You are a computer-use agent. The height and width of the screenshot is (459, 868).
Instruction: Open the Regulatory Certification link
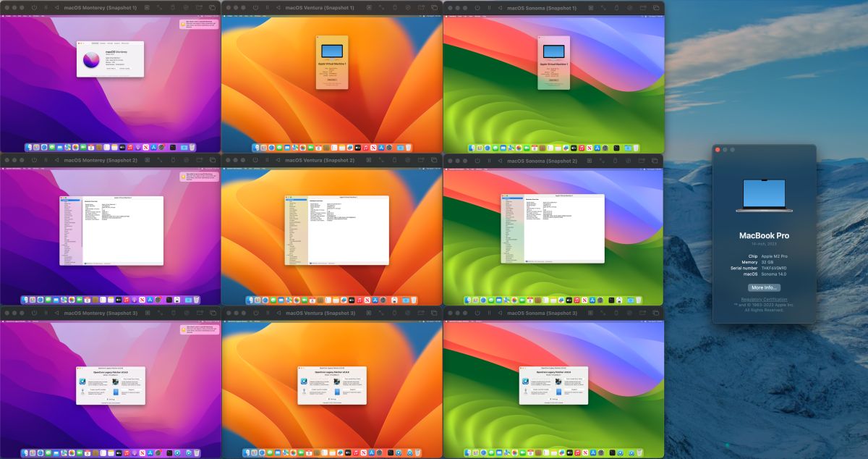coord(764,299)
